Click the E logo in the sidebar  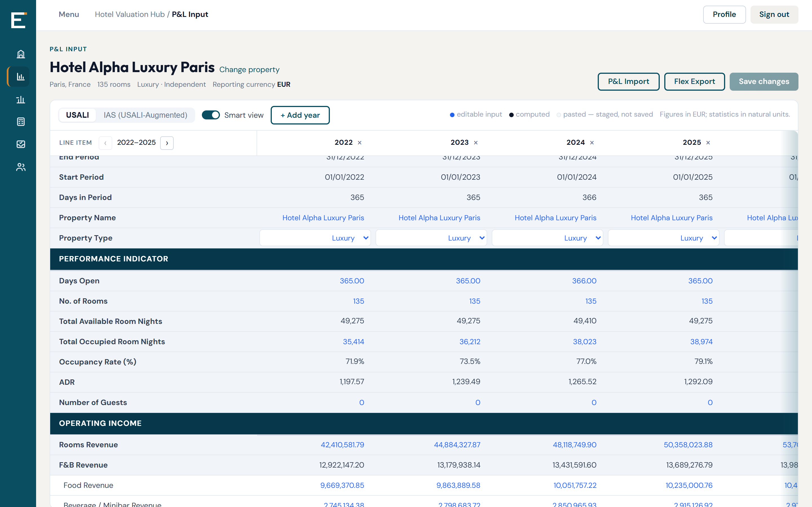coord(18,20)
